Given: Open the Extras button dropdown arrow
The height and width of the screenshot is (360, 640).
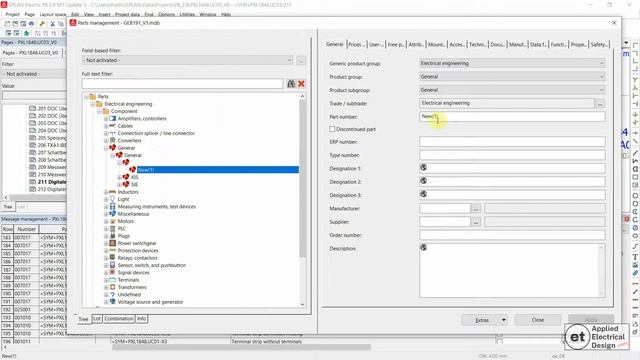Looking at the screenshot, I should [504, 320].
